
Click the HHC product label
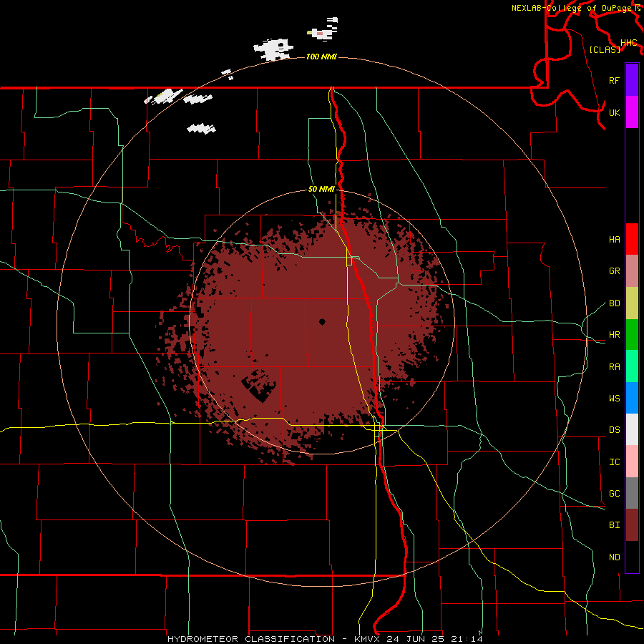629,43
